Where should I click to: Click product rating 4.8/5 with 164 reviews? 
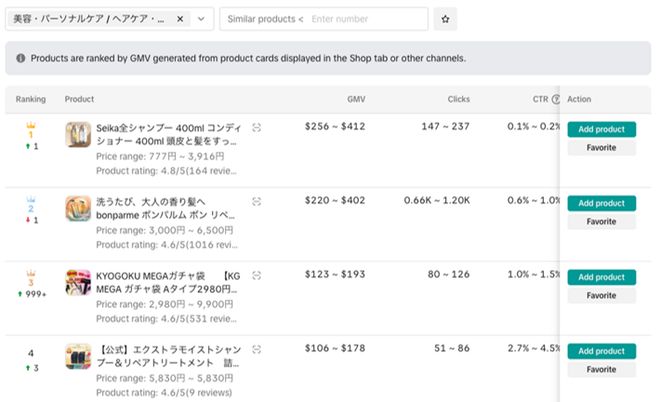click(x=166, y=171)
